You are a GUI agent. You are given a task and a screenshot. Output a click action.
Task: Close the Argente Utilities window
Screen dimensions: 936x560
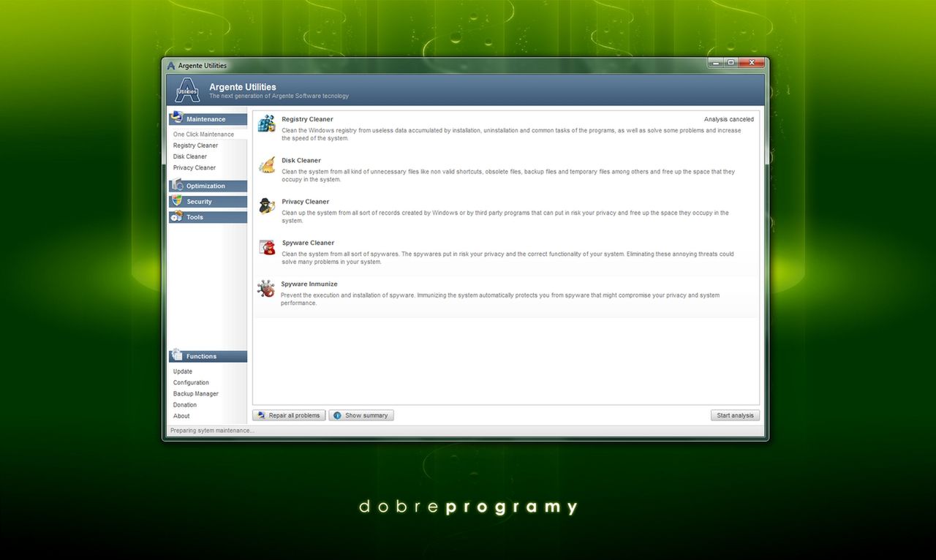(752, 63)
